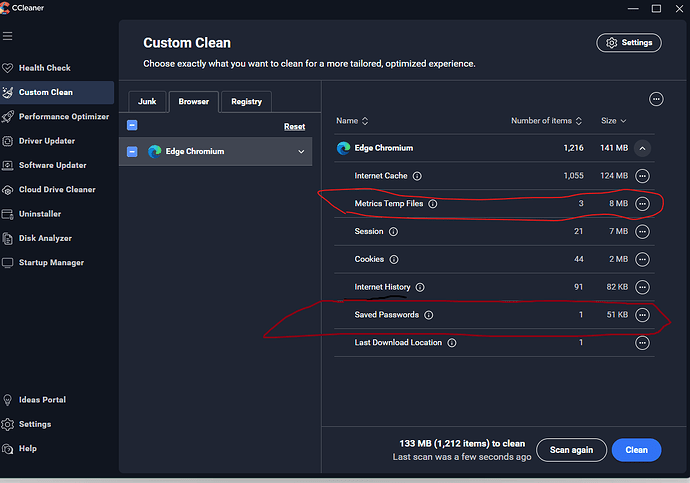Open Software Updater page
Image resolution: width=690 pixels, height=483 pixels.
(52, 165)
